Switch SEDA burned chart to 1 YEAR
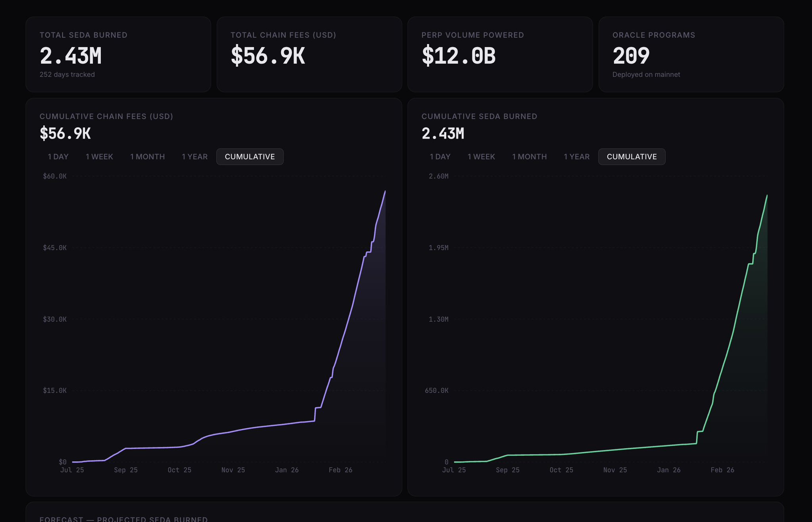This screenshot has height=522, width=812. click(x=576, y=157)
